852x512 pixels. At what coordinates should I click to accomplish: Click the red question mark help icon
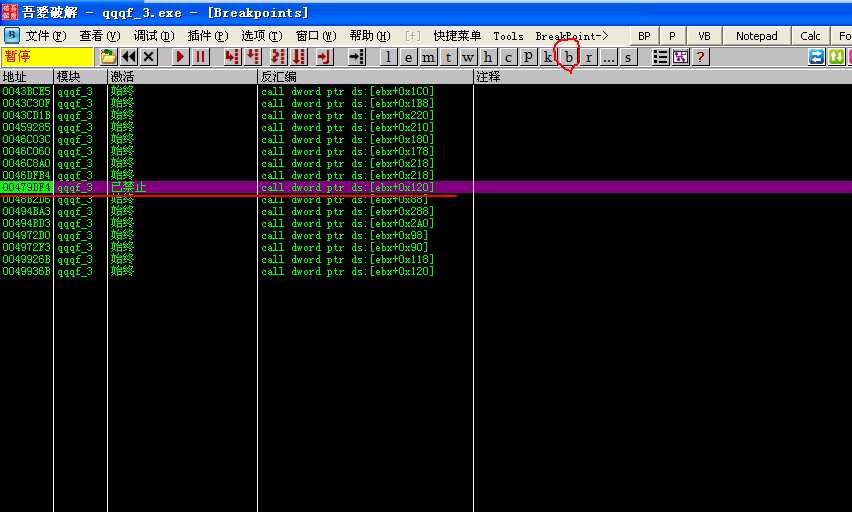[700, 57]
